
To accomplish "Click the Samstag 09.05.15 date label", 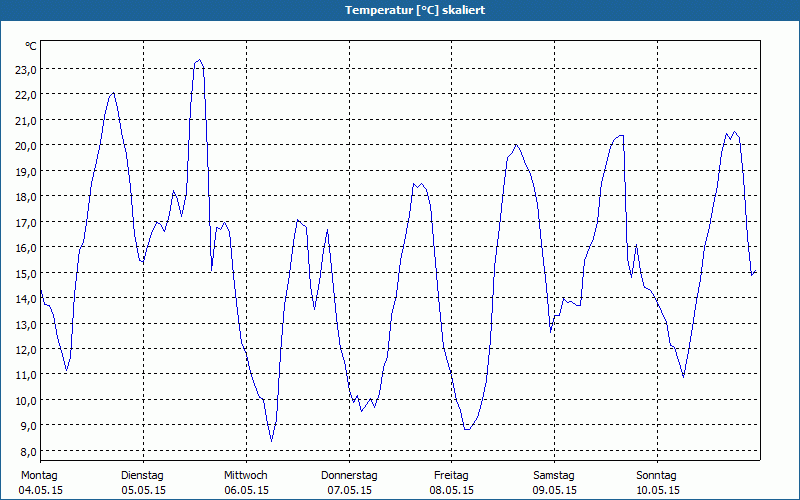I will pyautogui.click(x=554, y=483).
